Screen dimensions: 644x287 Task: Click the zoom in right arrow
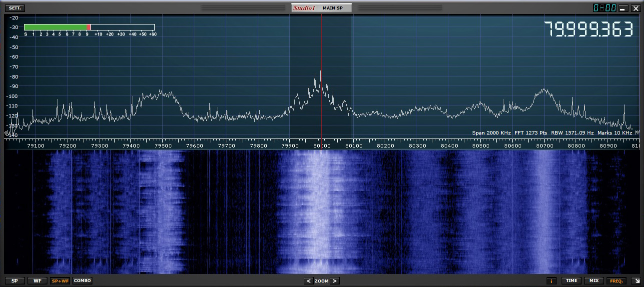335,281
